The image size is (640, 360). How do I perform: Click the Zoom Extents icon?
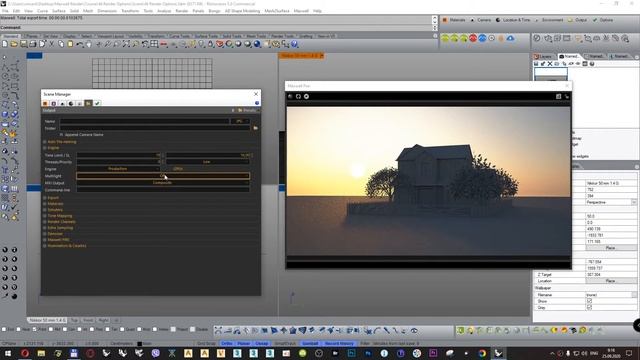[x=126, y=44]
